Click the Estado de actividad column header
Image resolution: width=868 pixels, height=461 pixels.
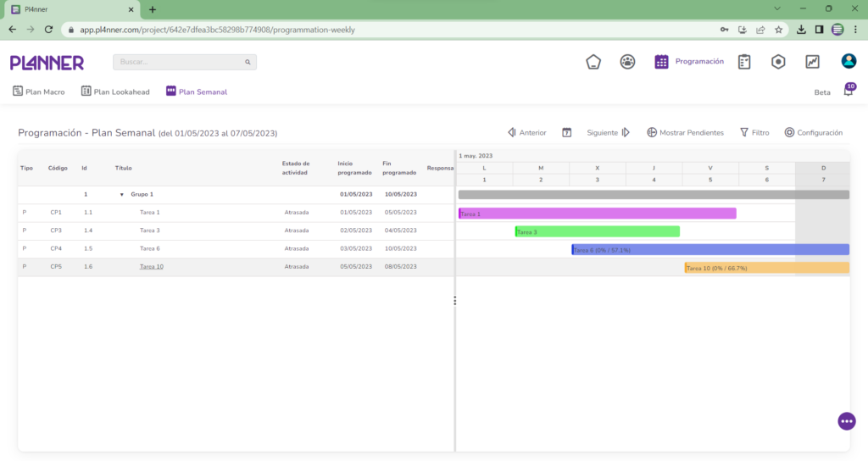(x=296, y=169)
